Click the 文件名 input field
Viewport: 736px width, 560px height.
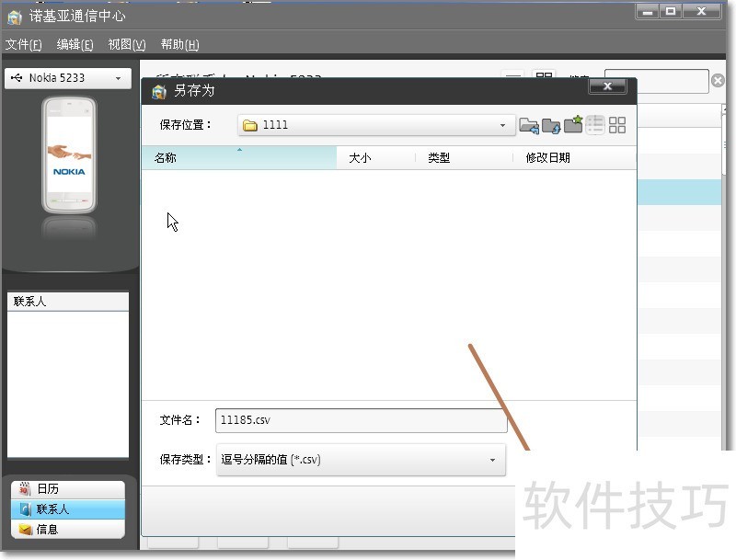(361, 420)
